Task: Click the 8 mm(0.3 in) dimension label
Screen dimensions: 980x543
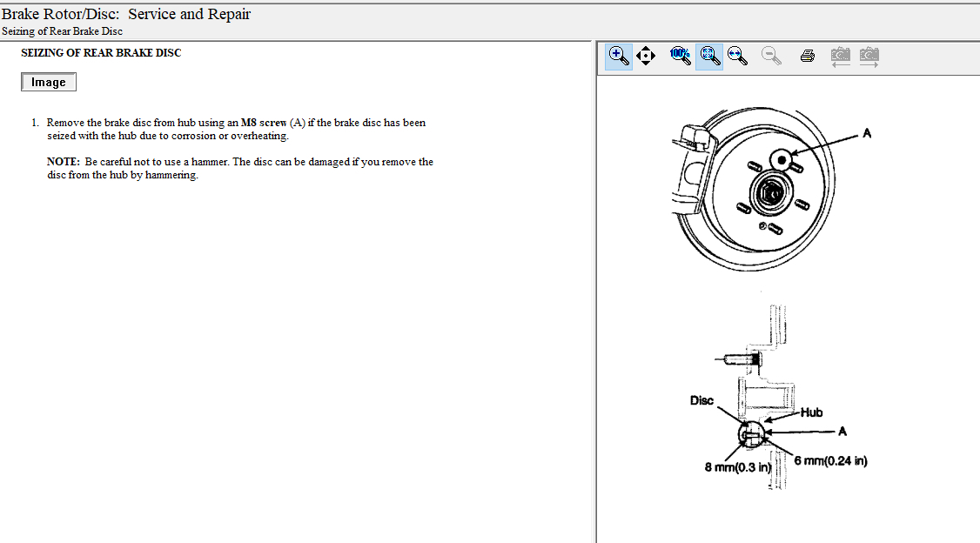Action: click(738, 467)
